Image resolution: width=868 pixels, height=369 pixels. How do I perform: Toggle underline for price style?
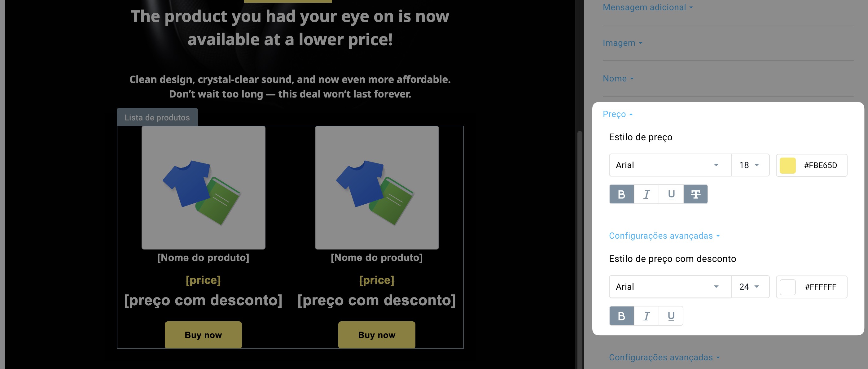(671, 194)
